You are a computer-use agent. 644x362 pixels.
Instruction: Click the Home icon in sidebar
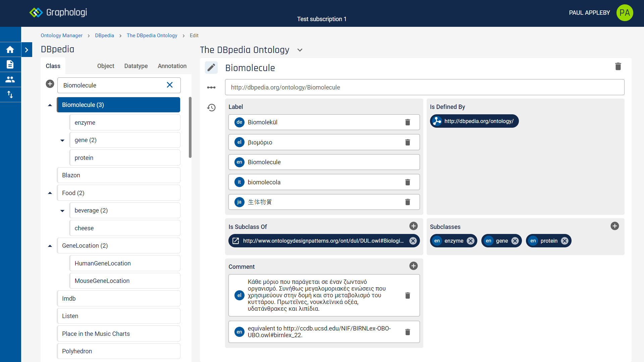pyautogui.click(x=10, y=50)
